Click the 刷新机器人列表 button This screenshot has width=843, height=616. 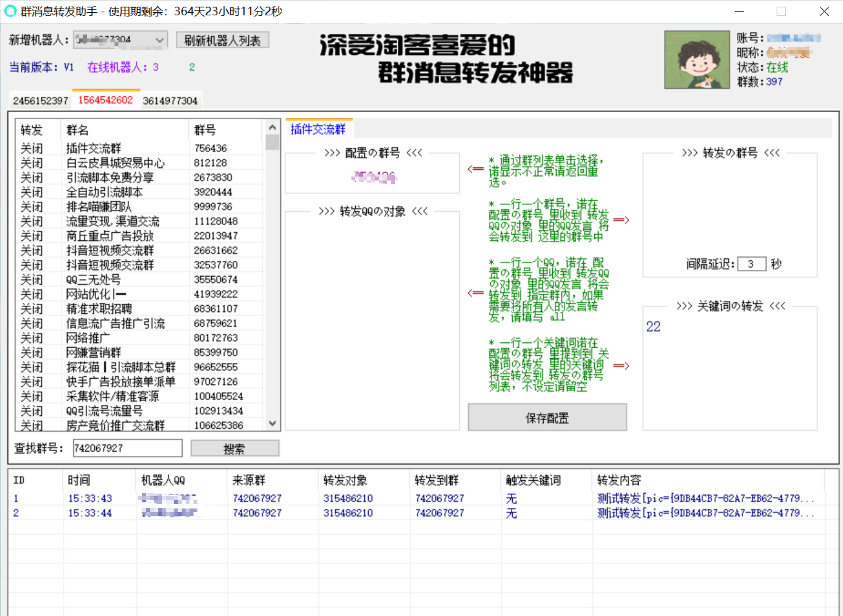pyautogui.click(x=222, y=40)
